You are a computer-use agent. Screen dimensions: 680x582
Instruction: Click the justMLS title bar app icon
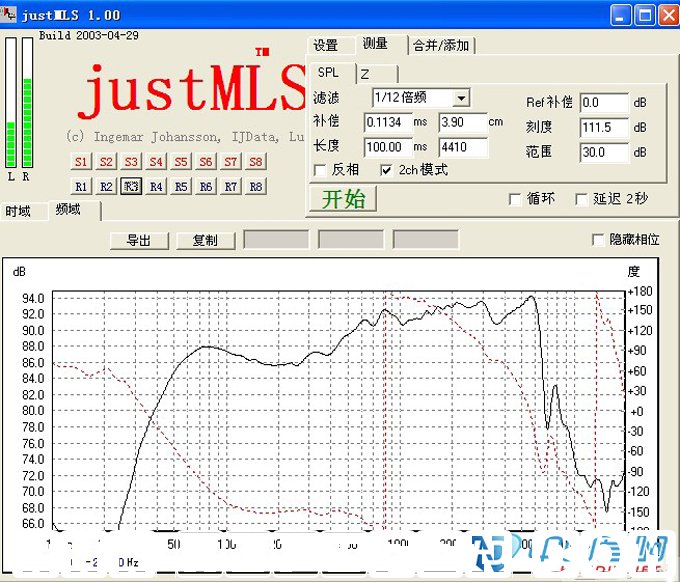[8, 14]
